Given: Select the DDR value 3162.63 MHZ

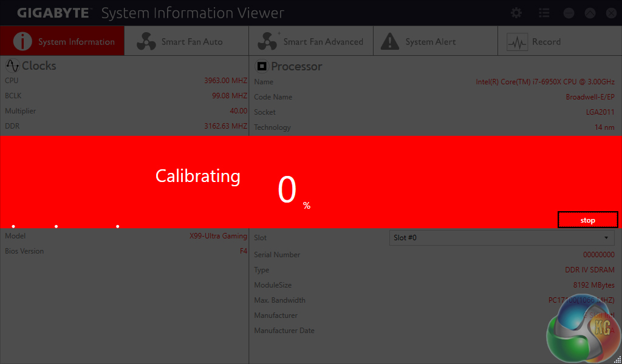Looking at the screenshot, I should click(225, 126).
